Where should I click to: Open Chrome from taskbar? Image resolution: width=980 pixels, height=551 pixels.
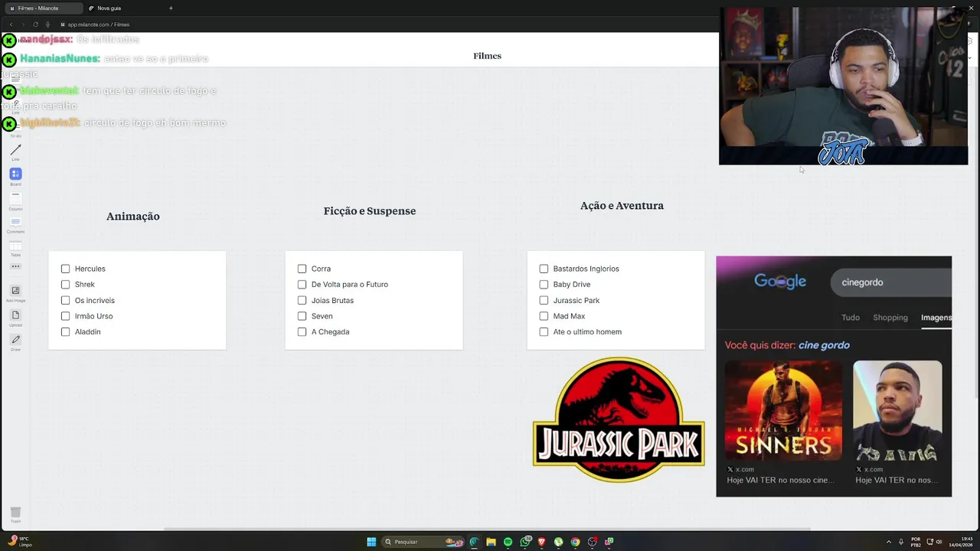[x=575, y=542]
